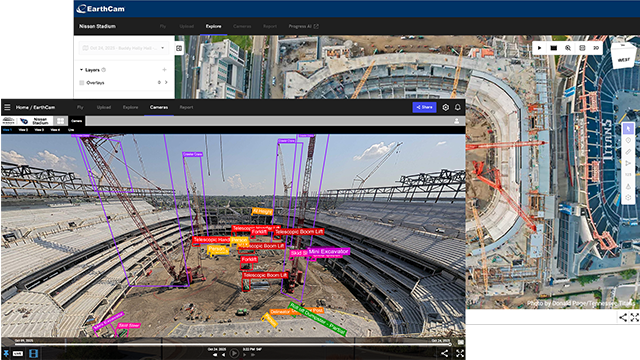The width and height of the screenshot is (640, 360).
Task: Click the AI Height orange label
Action: pyautogui.click(x=262, y=211)
